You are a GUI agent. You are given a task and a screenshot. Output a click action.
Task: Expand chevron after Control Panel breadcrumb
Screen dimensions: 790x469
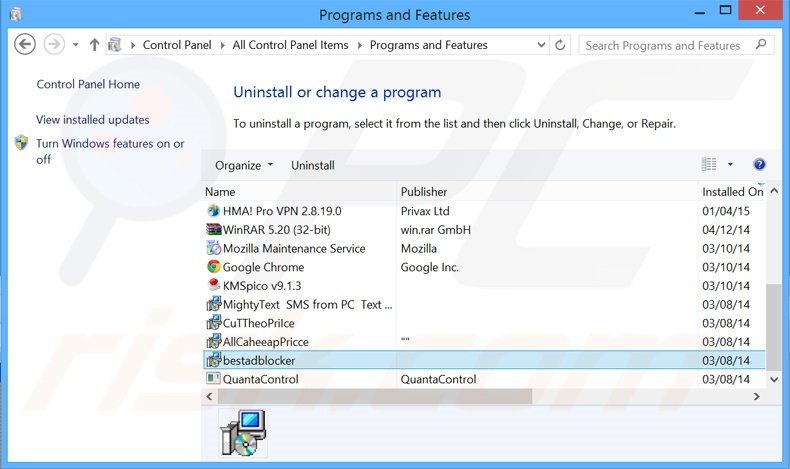222,45
